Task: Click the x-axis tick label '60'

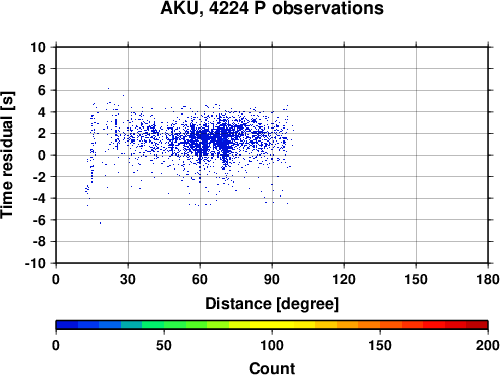Action: click(200, 279)
